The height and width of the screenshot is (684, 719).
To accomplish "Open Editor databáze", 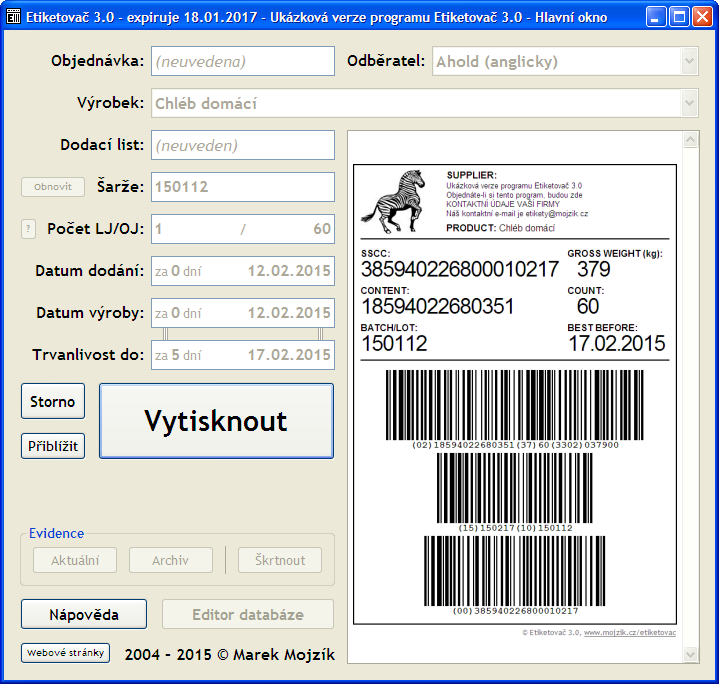I will [248, 614].
